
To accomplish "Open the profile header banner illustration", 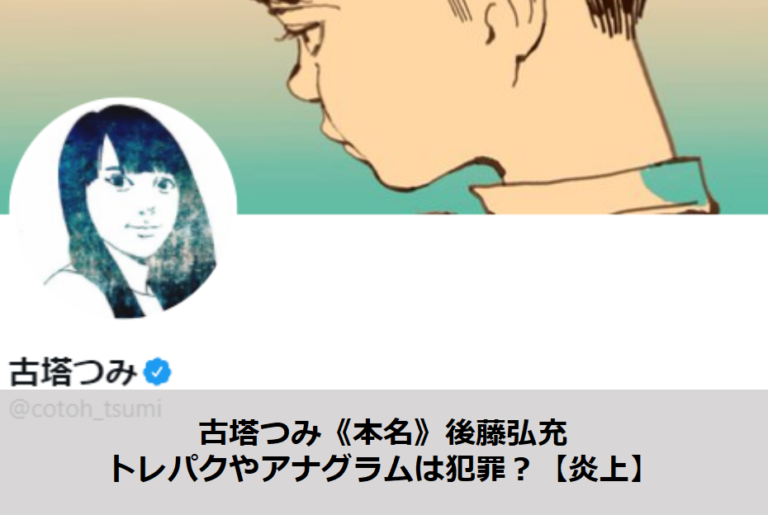I will tap(384, 107).
